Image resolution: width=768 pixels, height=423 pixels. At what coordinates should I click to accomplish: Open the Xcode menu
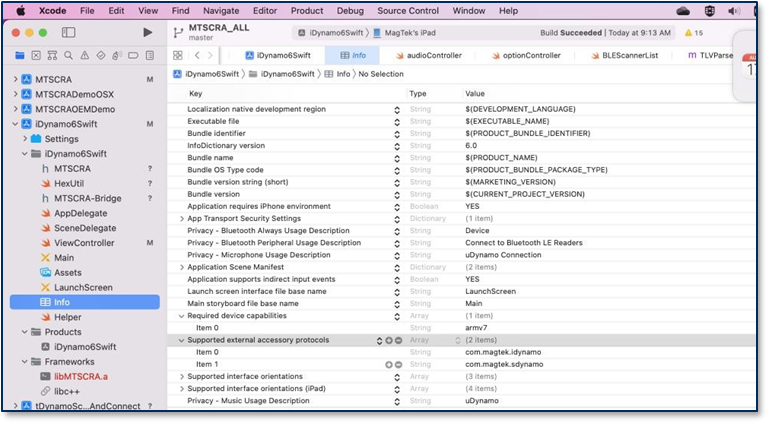52,11
